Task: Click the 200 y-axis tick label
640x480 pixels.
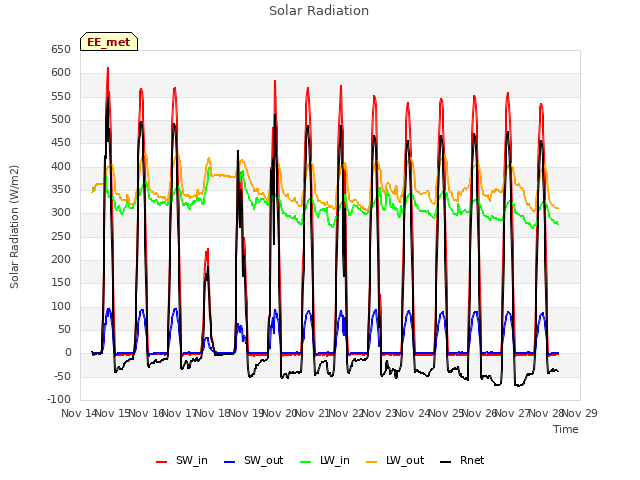Action: 61,260
